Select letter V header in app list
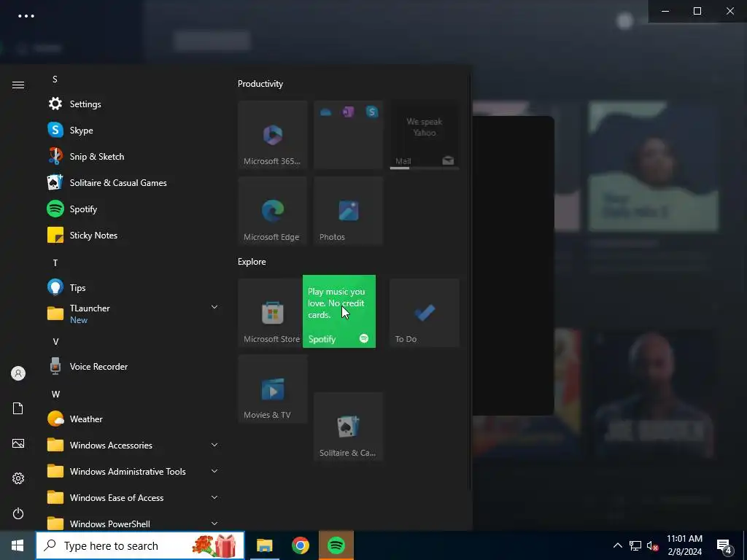 (x=55, y=341)
